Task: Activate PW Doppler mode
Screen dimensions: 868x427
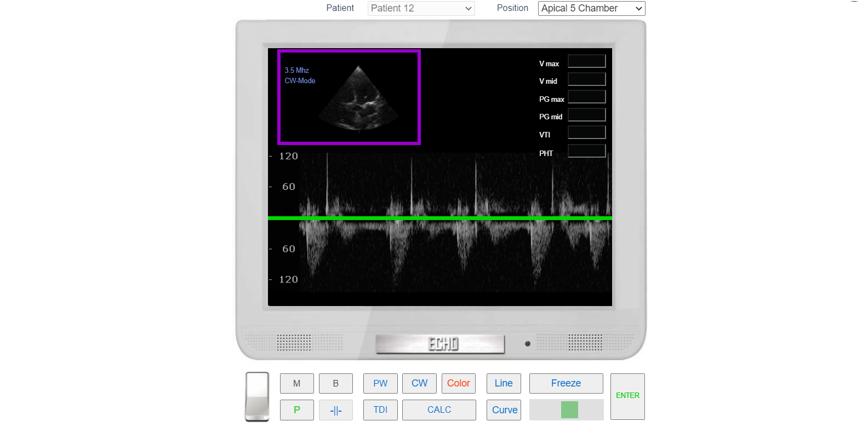Action: point(380,383)
